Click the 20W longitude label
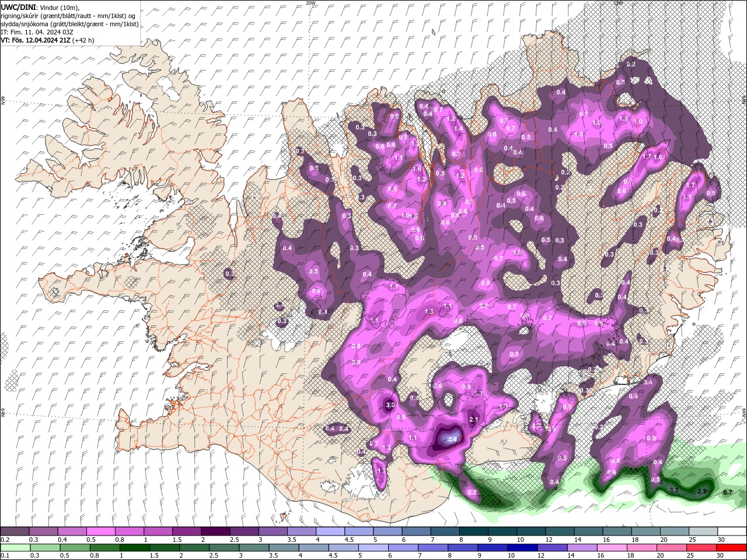This screenshot has height=560, width=747. pyautogui.click(x=310, y=3)
